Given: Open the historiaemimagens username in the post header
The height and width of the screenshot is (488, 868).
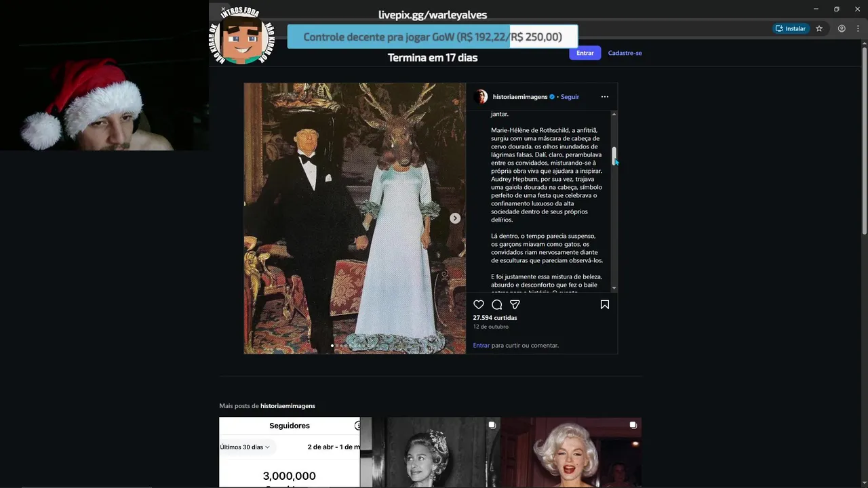Looking at the screenshot, I should coord(520,97).
